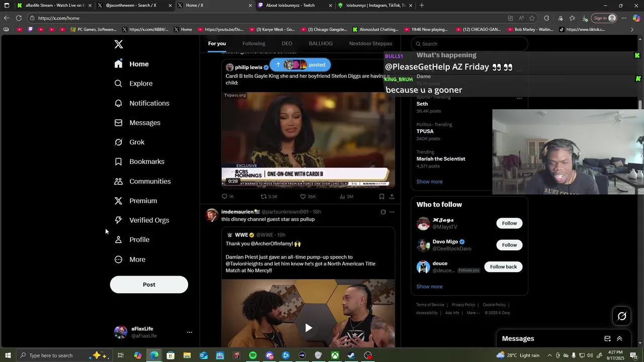This screenshot has width=644, height=362.
Task: Play the WWE Damian Priest video
Action: point(308,328)
